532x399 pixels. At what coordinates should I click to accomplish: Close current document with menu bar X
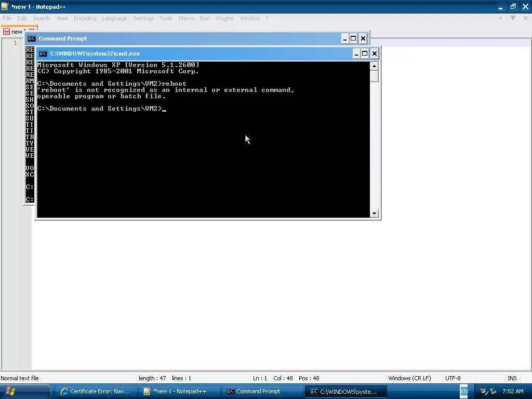[x=526, y=18]
